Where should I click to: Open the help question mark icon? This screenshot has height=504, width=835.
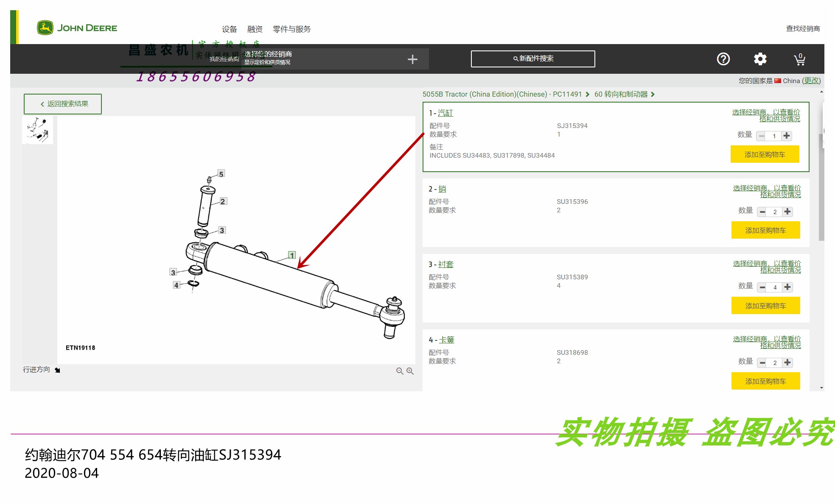723,59
